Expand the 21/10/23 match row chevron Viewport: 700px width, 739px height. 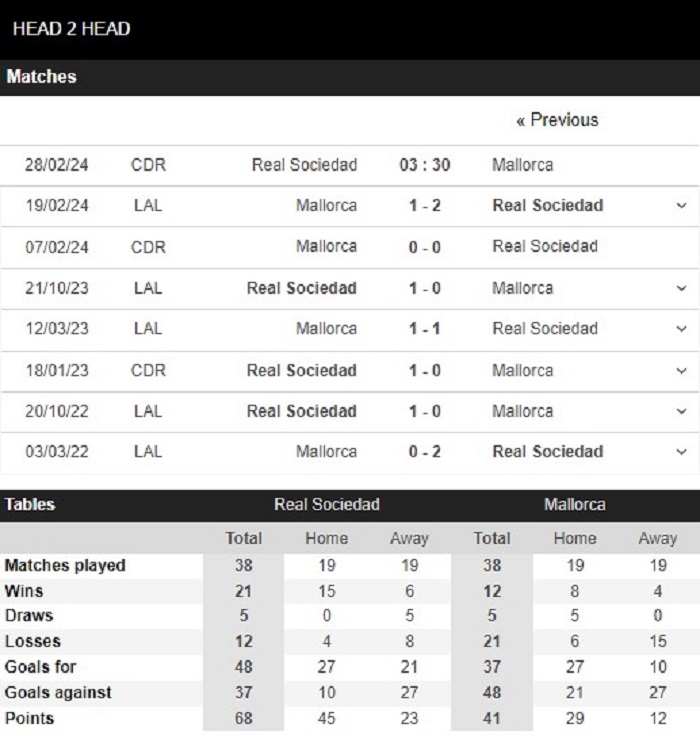[x=681, y=288]
